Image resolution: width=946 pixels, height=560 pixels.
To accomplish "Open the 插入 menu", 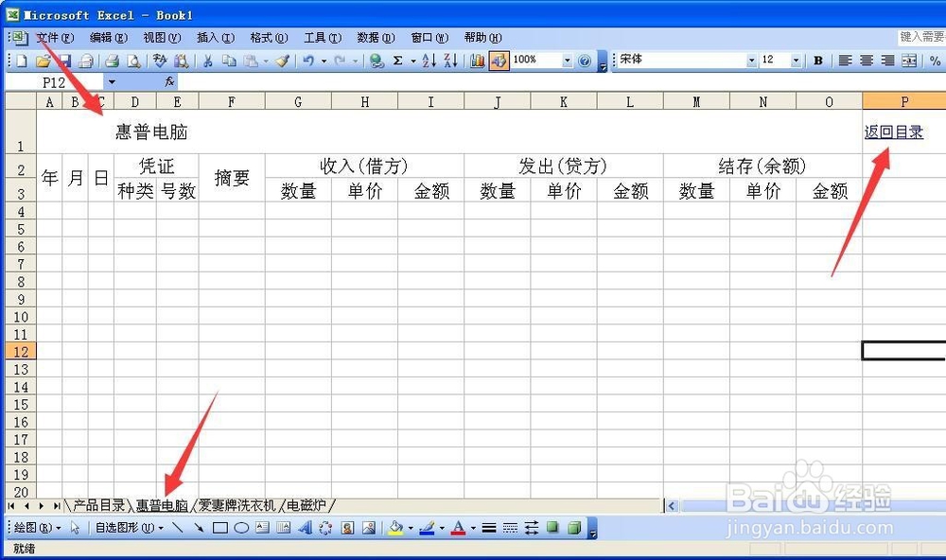I will (x=216, y=38).
